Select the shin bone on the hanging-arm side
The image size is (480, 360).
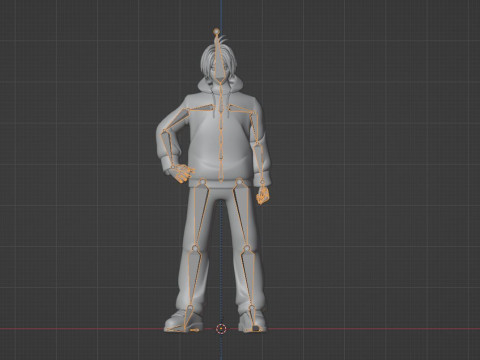pyautogui.click(x=249, y=278)
